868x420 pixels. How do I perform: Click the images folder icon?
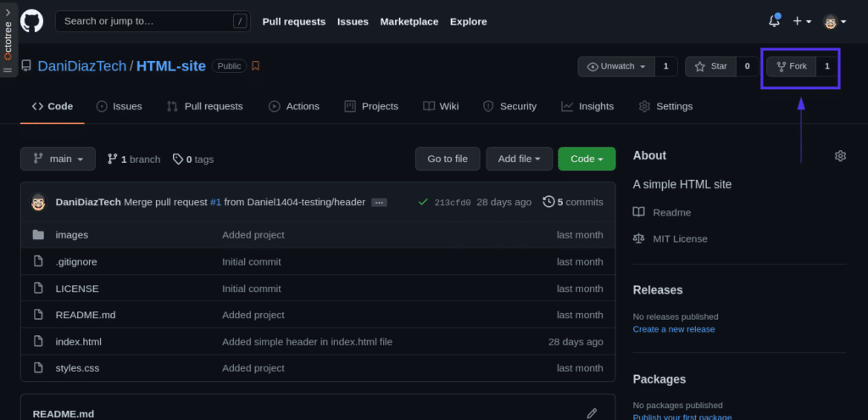click(x=38, y=235)
